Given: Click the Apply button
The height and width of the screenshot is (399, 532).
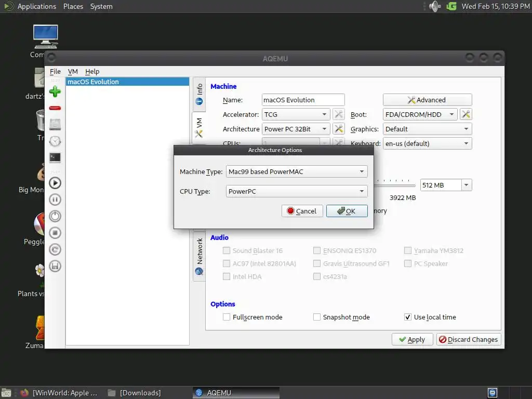Looking at the screenshot, I should 412,340.
